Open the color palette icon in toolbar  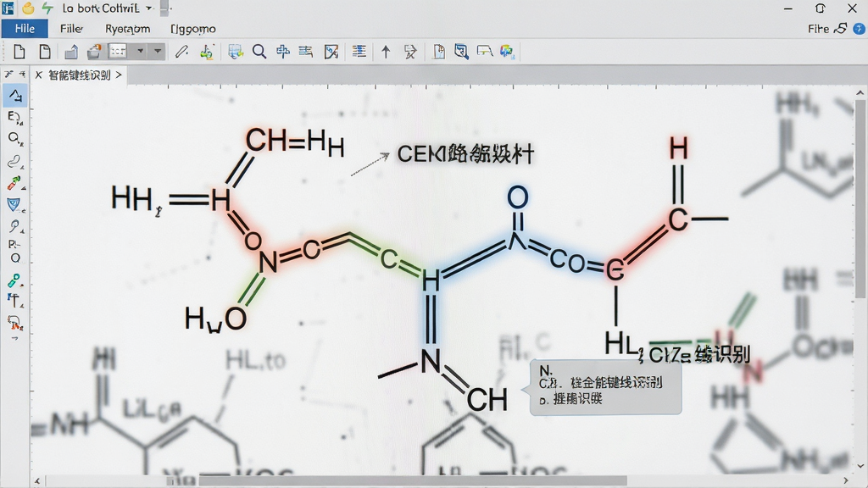pos(507,52)
